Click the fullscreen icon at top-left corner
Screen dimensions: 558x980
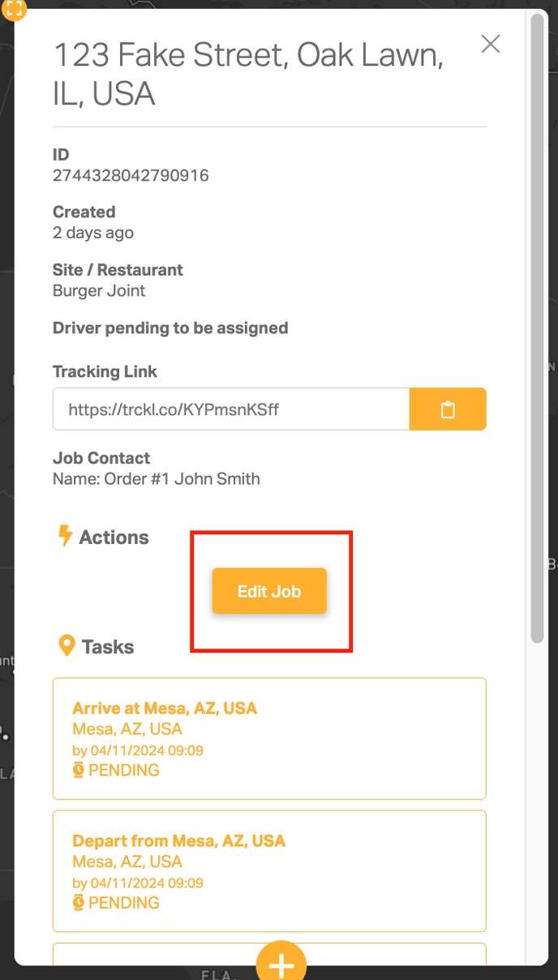point(14,9)
